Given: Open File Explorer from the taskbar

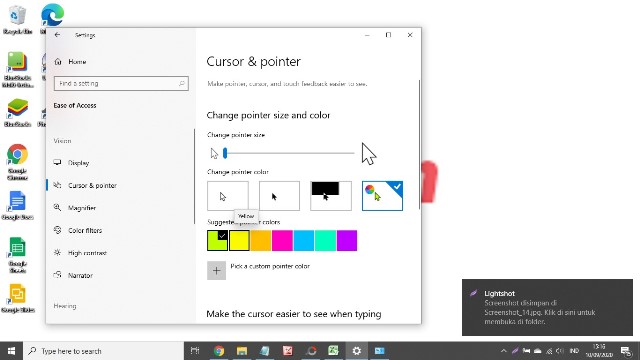Looking at the screenshot, I should coord(242,351).
